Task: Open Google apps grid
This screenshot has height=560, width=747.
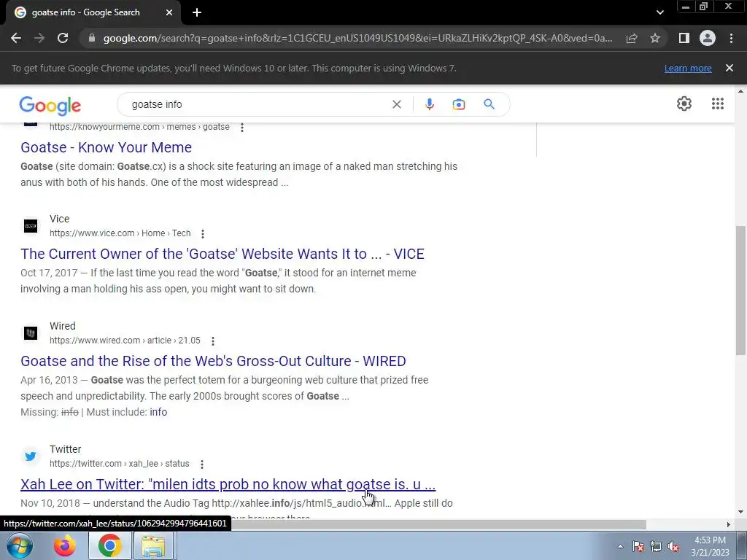Action: [718, 104]
